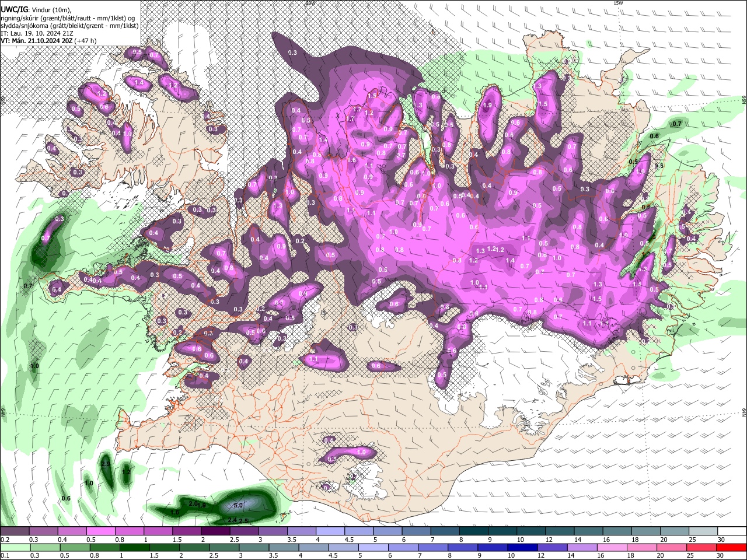Click the 'rigning/skúrir' legend description line
The height and width of the screenshot is (560, 747).
pyautogui.click(x=68, y=18)
